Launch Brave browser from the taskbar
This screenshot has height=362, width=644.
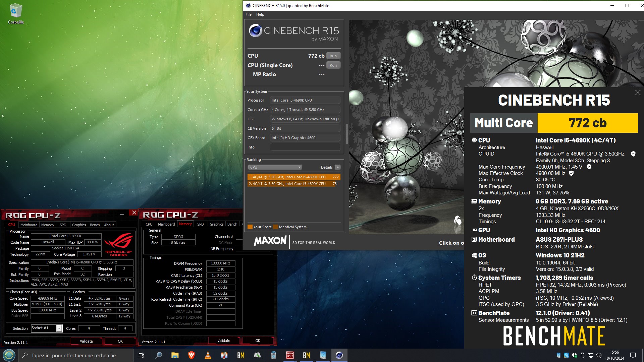tap(191, 355)
